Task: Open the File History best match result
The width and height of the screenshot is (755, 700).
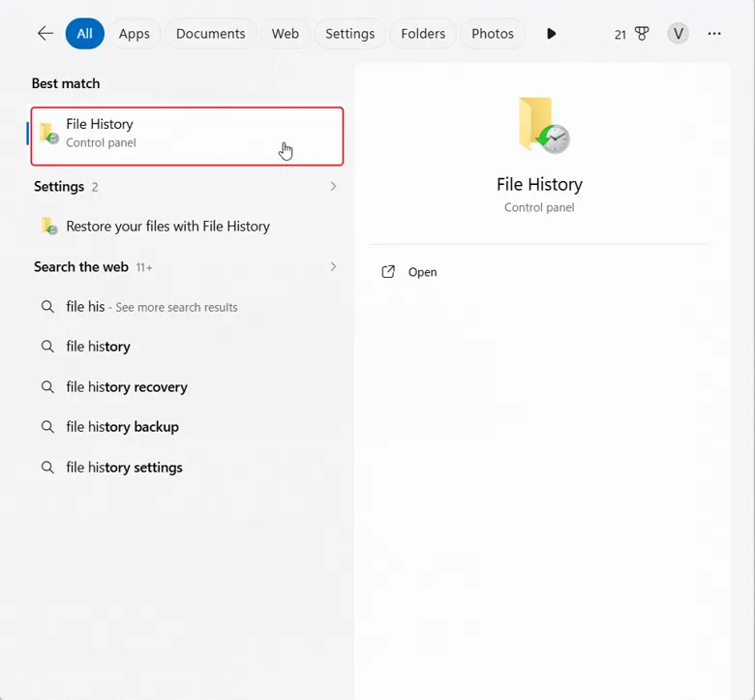Action: (187, 137)
